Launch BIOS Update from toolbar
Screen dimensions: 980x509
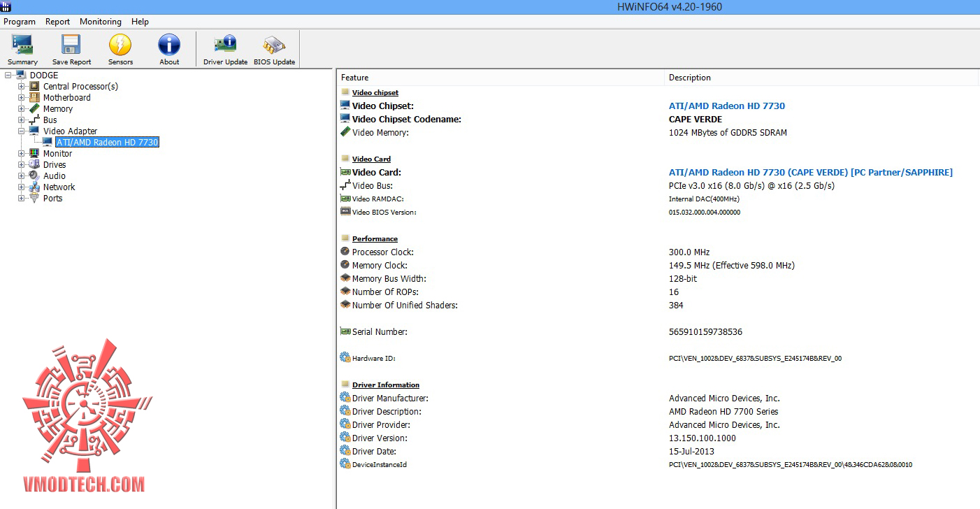274,50
